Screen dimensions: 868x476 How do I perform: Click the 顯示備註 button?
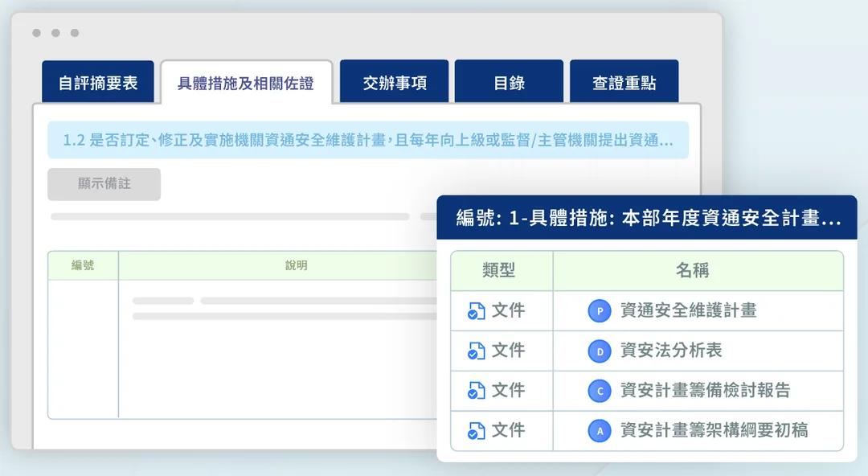[x=104, y=184]
